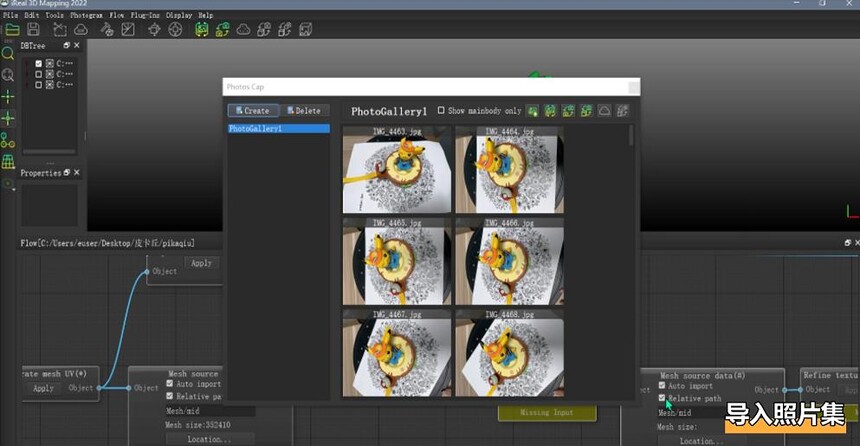Uncheck the checked DBTree item checkbox

click(38, 64)
